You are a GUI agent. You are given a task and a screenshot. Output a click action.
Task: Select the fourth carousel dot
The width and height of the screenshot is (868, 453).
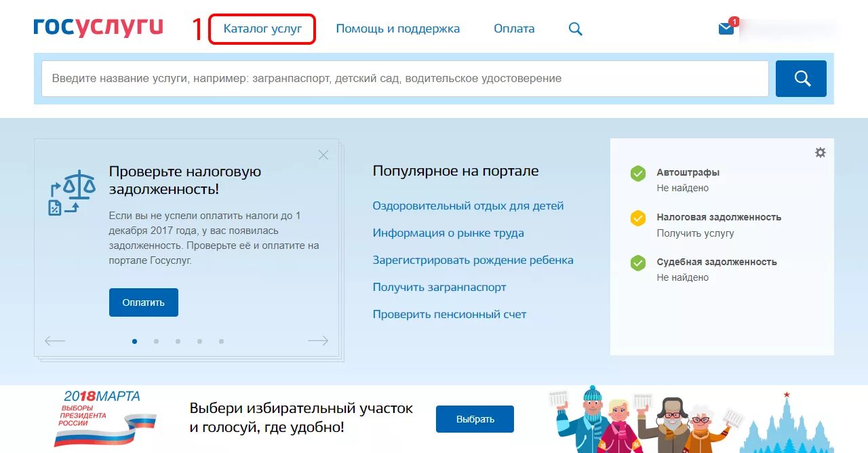coord(199,342)
